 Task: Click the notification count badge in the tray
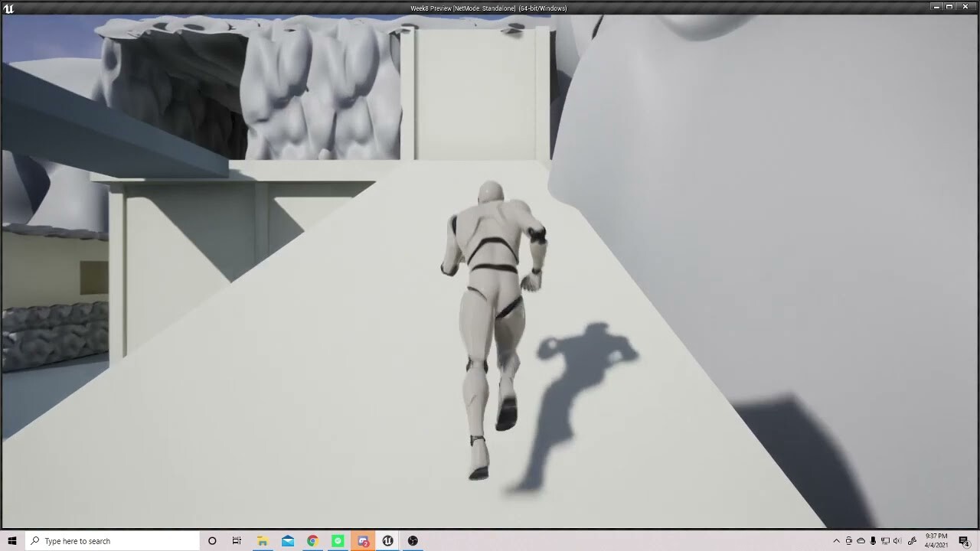968,545
